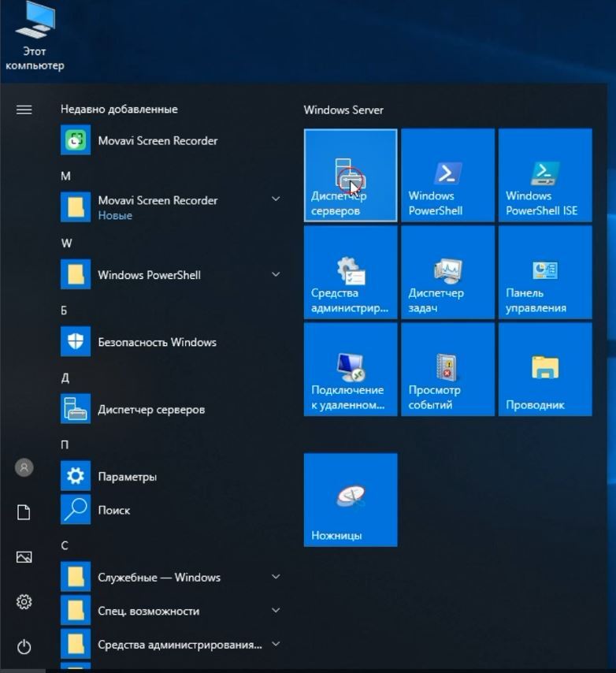Image resolution: width=616 pixels, height=673 pixels.
Task: Click the letter П section header
Action: coord(65,444)
